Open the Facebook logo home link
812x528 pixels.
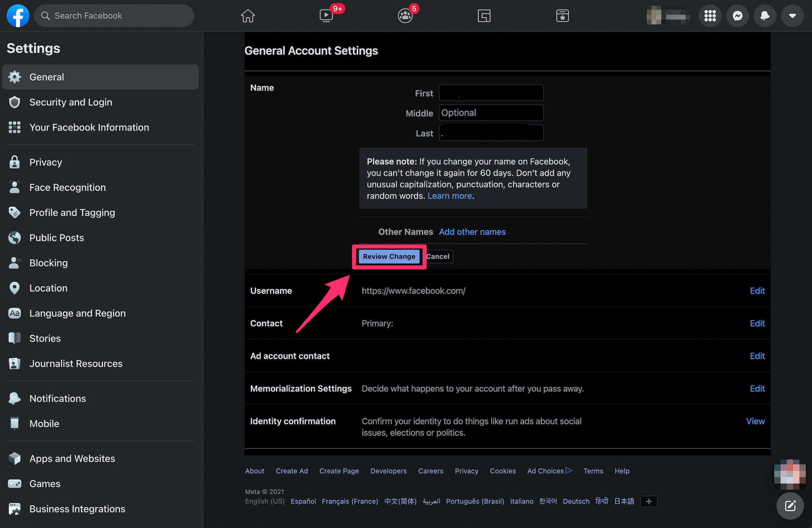click(x=18, y=16)
